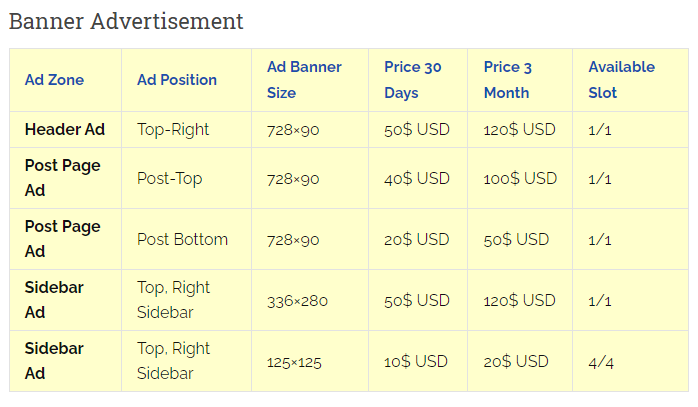Viewport: 698px width, 407px height.
Task: Click the 20$ USD thirty-day price
Action: pos(417,240)
